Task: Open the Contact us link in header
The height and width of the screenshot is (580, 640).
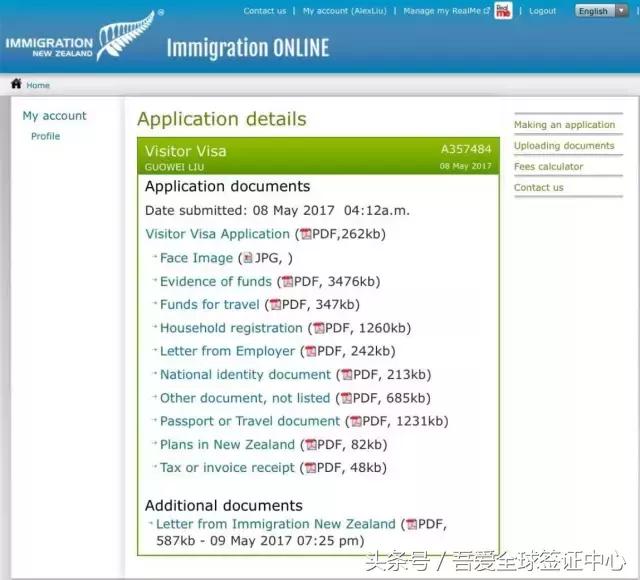Action: (x=264, y=11)
